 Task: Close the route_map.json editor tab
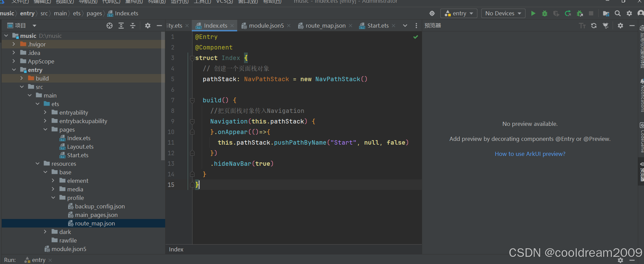pyautogui.click(x=350, y=26)
